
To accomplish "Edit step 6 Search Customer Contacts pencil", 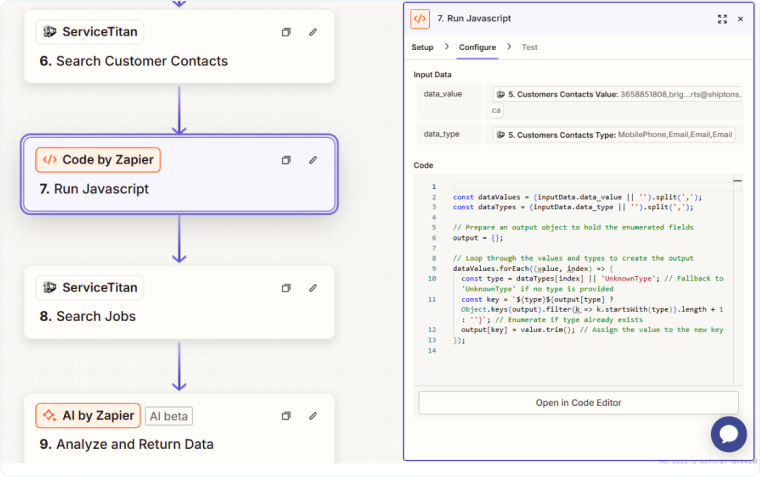I will pyautogui.click(x=313, y=32).
